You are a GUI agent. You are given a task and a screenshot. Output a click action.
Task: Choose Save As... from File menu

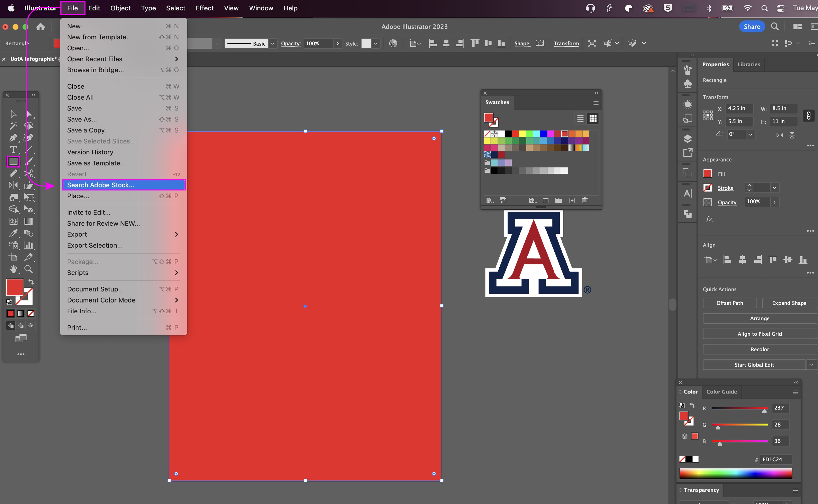coord(82,119)
